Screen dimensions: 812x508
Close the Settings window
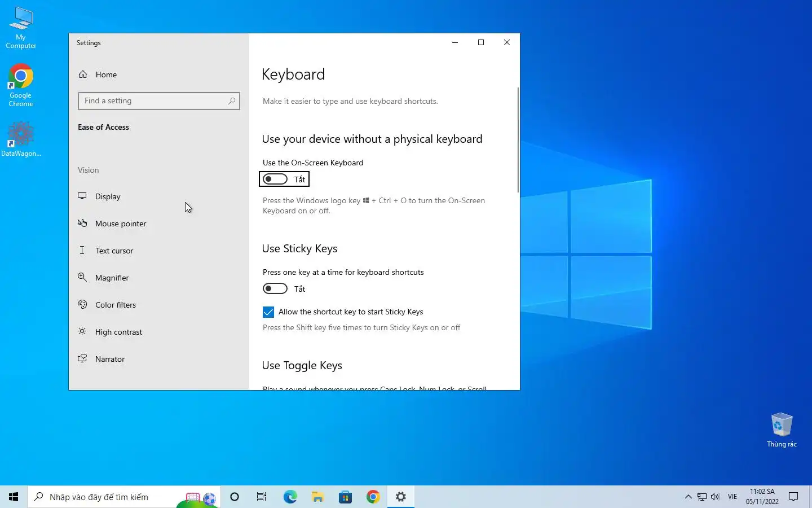point(507,42)
